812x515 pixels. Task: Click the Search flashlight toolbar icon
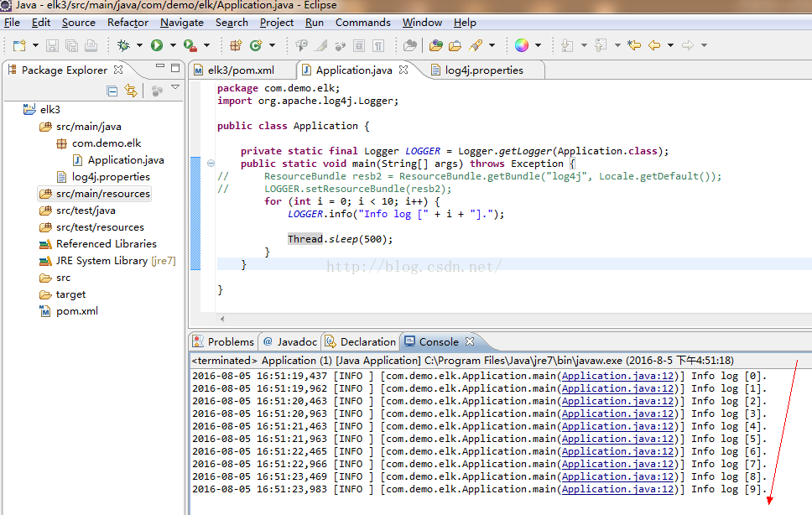pyautogui.click(x=476, y=45)
